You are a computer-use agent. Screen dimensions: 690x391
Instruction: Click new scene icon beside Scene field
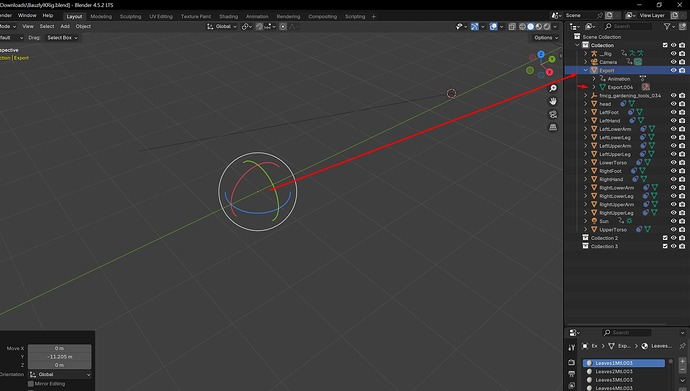pyautogui.click(x=609, y=15)
